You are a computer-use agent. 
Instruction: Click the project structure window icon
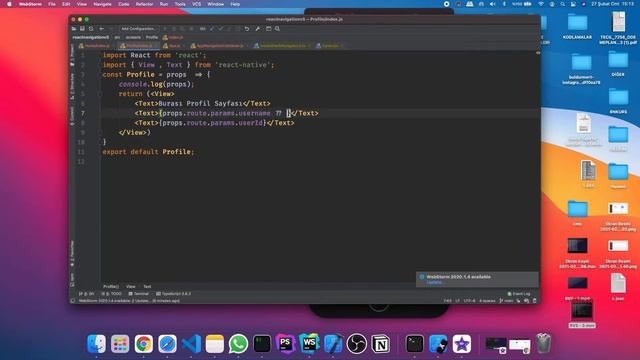click(x=269, y=29)
